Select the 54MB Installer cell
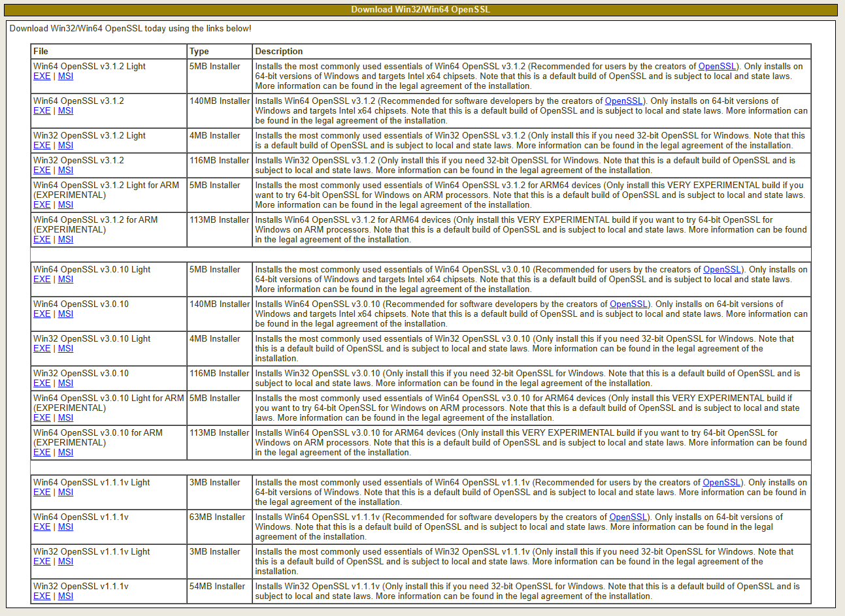Image resolution: width=845 pixels, height=616 pixels. coord(220,591)
